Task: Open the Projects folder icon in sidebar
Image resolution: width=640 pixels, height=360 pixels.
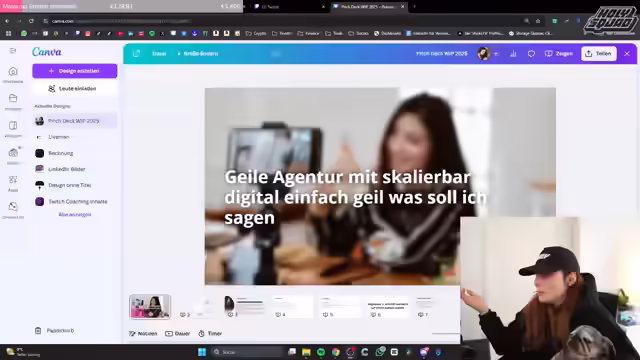Action: pos(13,98)
